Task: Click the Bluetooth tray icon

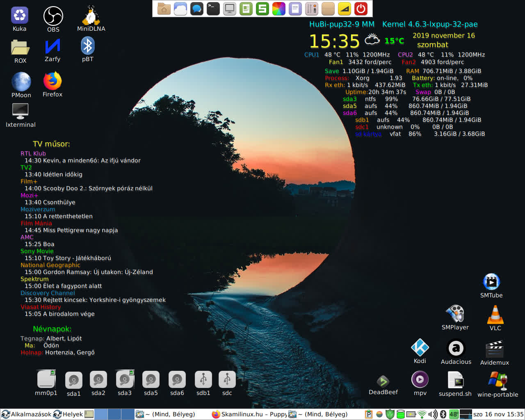Action: 443,414
